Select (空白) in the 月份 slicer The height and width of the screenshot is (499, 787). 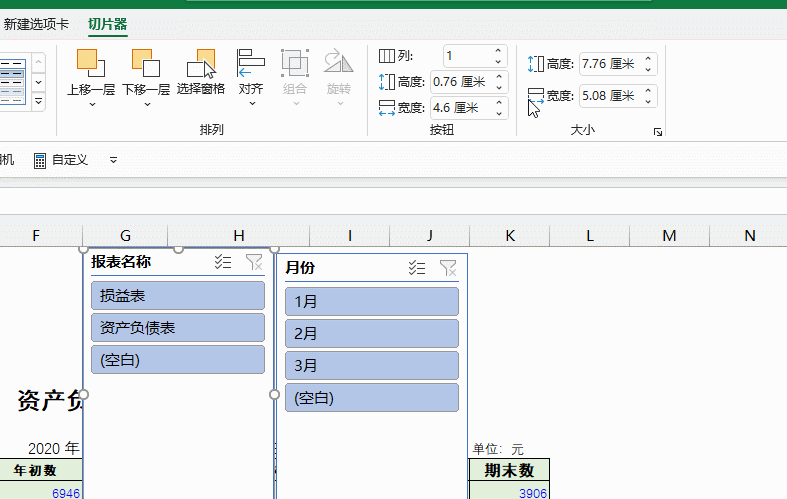click(x=371, y=398)
